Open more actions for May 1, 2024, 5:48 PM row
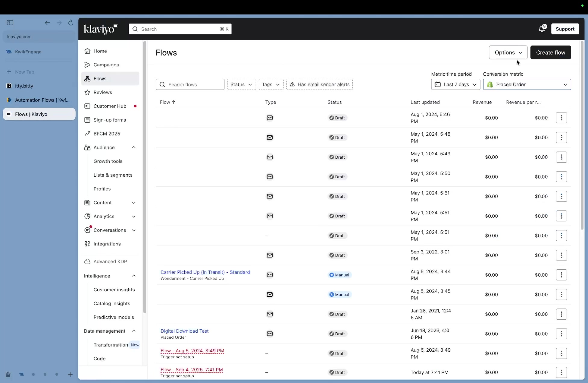The width and height of the screenshot is (588, 383). pyautogui.click(x=561, y=138)
